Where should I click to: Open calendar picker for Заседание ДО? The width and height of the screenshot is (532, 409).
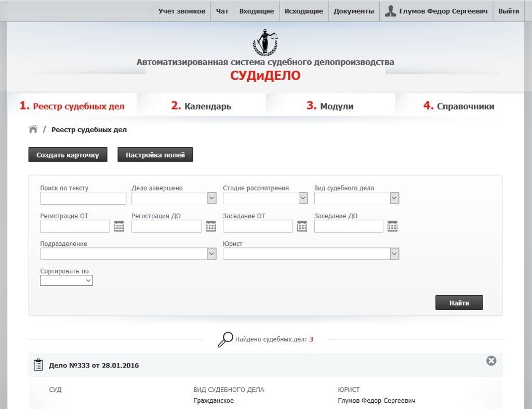click(x=392, y=226)
